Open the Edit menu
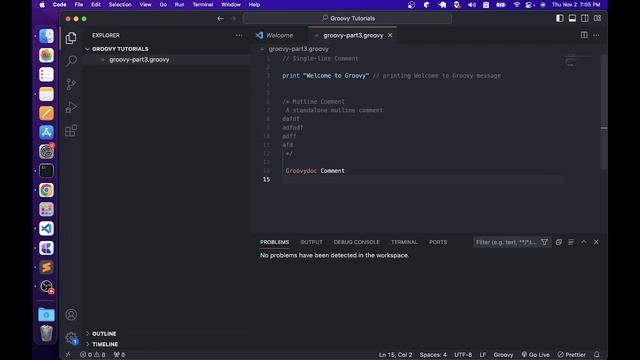640x360 pixels. (x=96, y=5)
